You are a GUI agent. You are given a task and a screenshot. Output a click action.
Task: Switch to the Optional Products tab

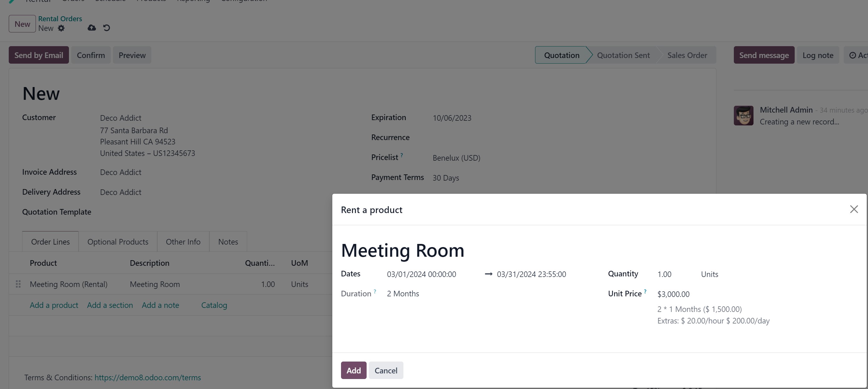(118, 241)
